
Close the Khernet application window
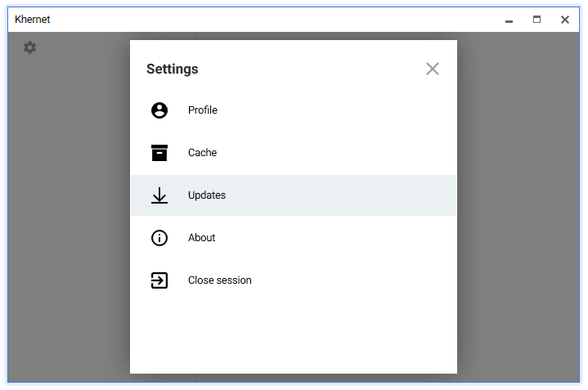click(565, 20)
